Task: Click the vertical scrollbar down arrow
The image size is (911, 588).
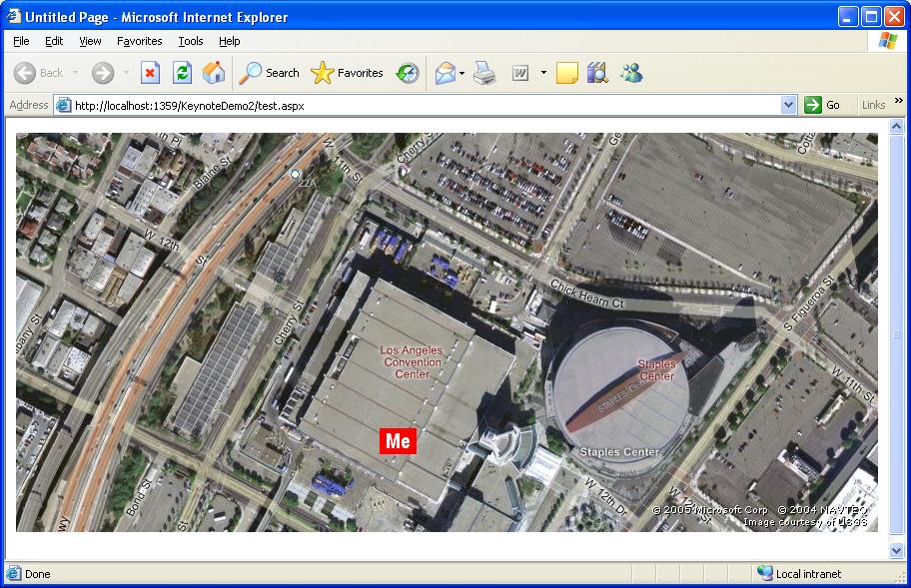Action: (x=896, y=550)
